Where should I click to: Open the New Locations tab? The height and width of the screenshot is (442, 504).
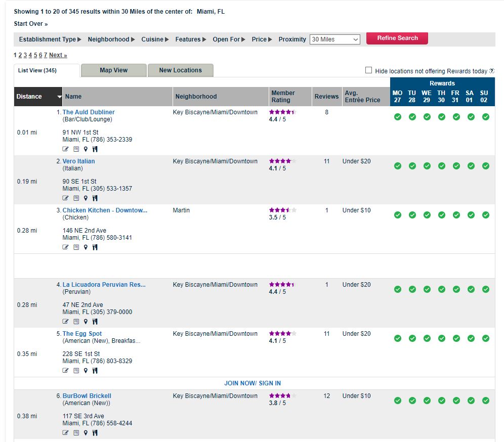pyautogui.click(x=180, y=70)
